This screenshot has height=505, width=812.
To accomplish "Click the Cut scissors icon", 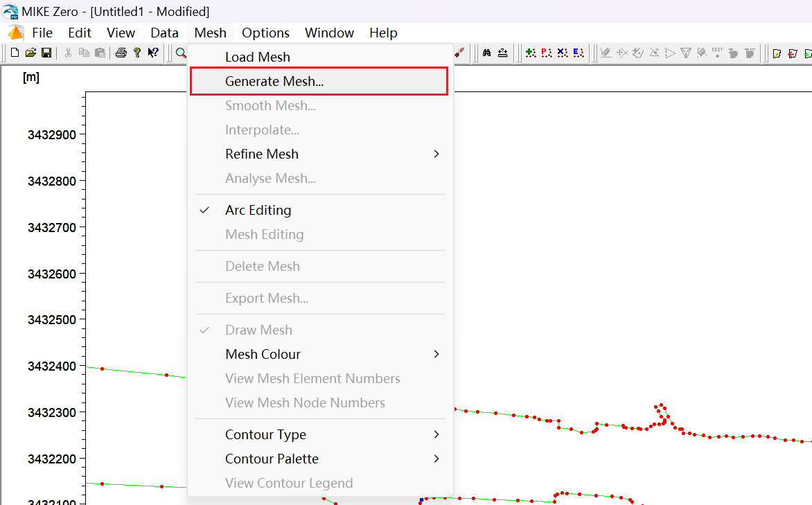I will pyautogui.click(x=68, y=53).
